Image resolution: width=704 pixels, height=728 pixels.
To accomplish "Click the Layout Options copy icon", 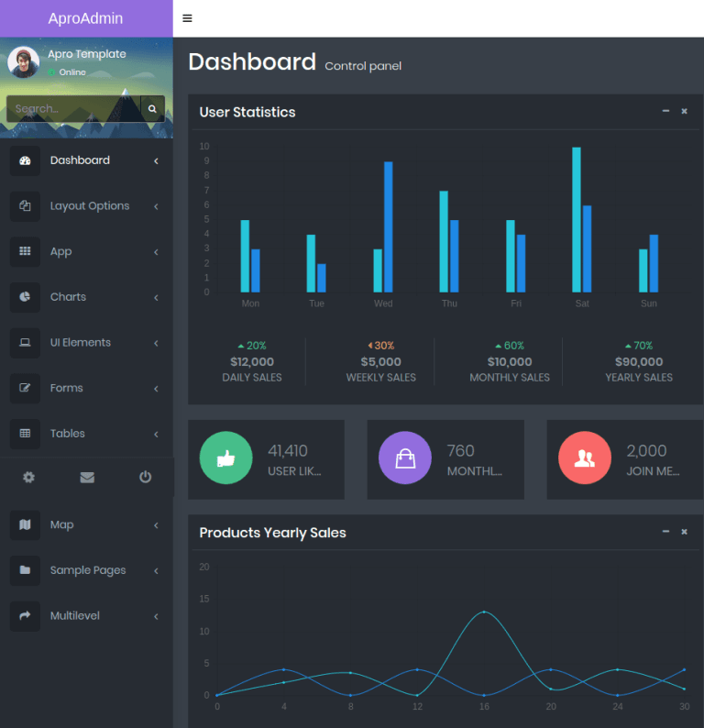I will click(25, 206).
